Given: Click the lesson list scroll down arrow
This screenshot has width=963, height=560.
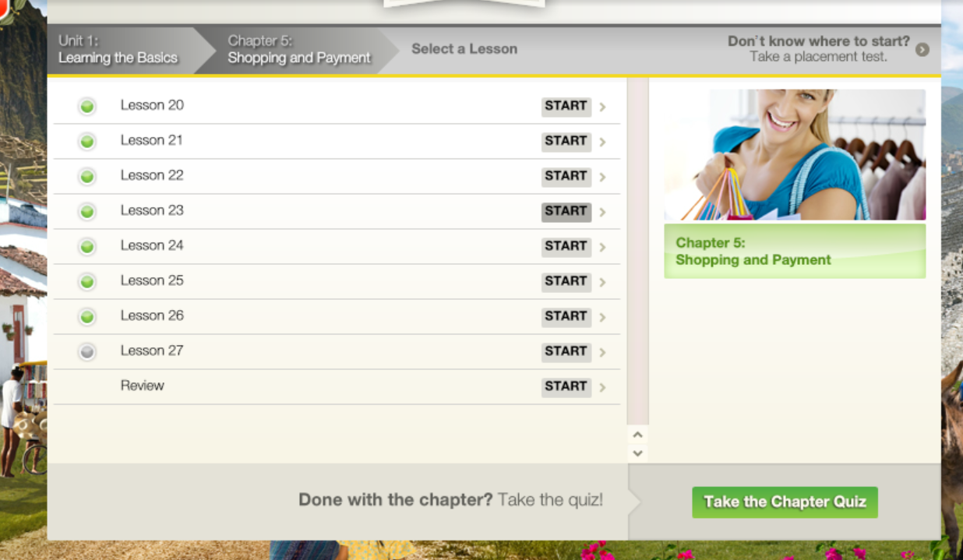Looking at the screenshot, I should tap(637, 453).
